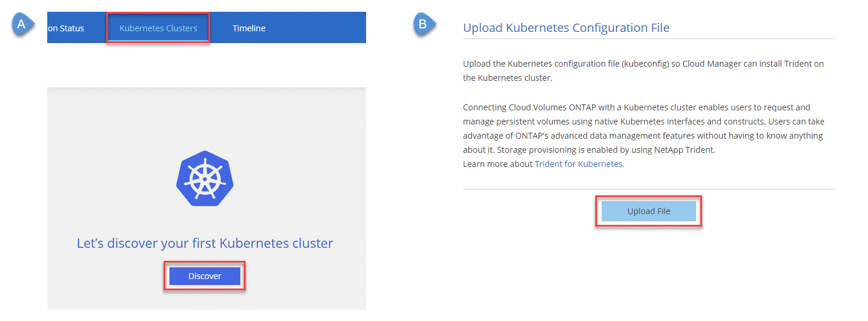This screenshot has height=321, width=868.
Task: Click the divider line above Upload File
Action: click(649, 189)
